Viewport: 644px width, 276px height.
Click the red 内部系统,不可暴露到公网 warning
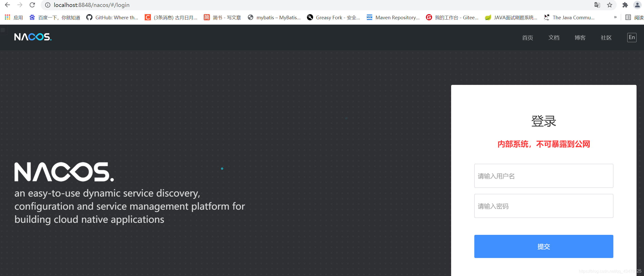click(544, 144)
